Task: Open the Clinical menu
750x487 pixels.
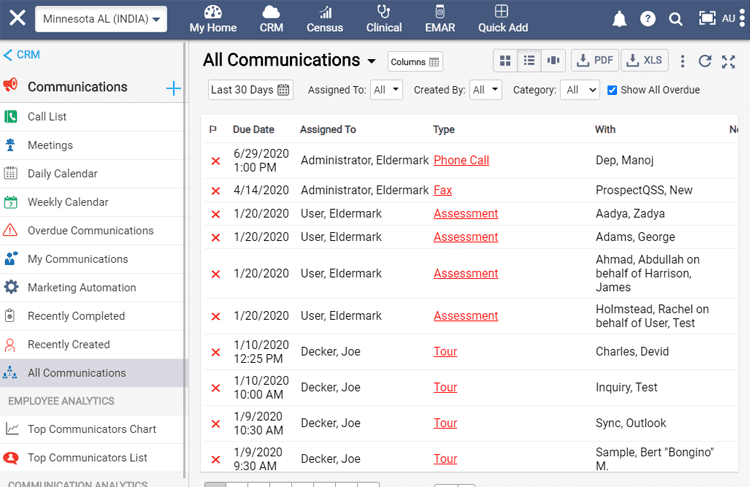Action: (x=384, y=19)
